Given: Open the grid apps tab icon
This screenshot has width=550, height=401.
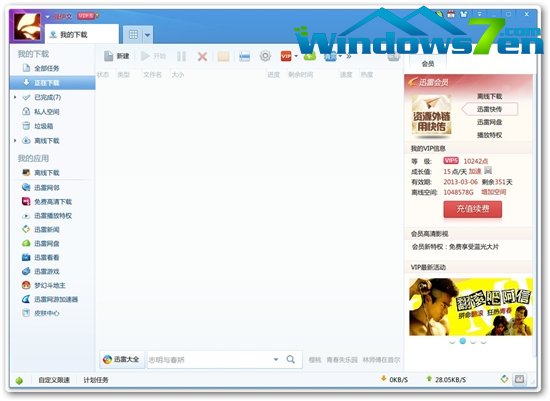Looking at the screenshot, I should (x=133, y=34).
